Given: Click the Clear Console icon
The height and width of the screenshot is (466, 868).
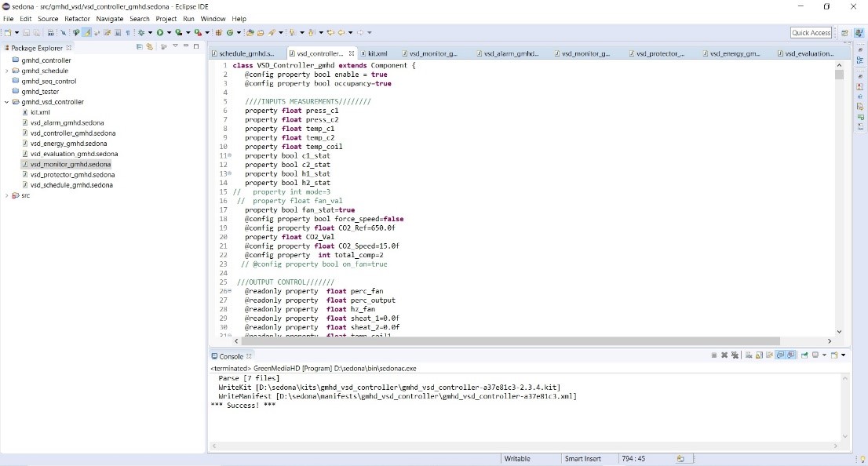Looking at the screenshot, I should [x=749, y=355].
